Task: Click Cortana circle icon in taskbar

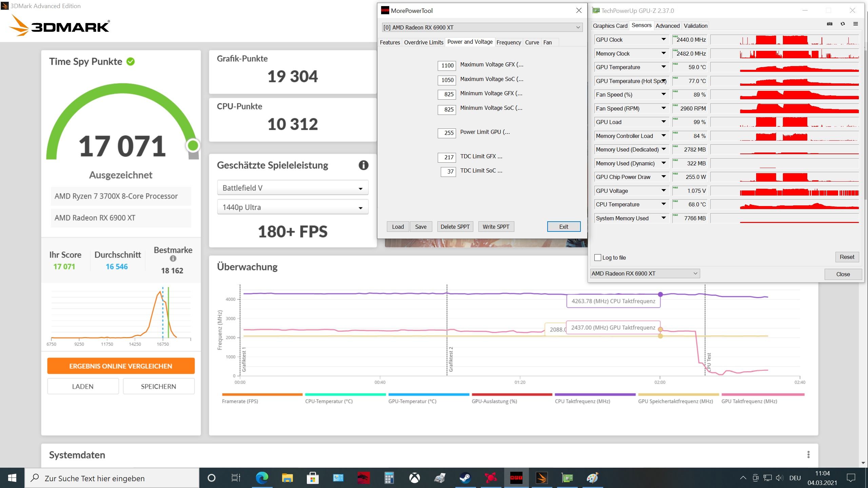Action: click(x=211, y=478)
